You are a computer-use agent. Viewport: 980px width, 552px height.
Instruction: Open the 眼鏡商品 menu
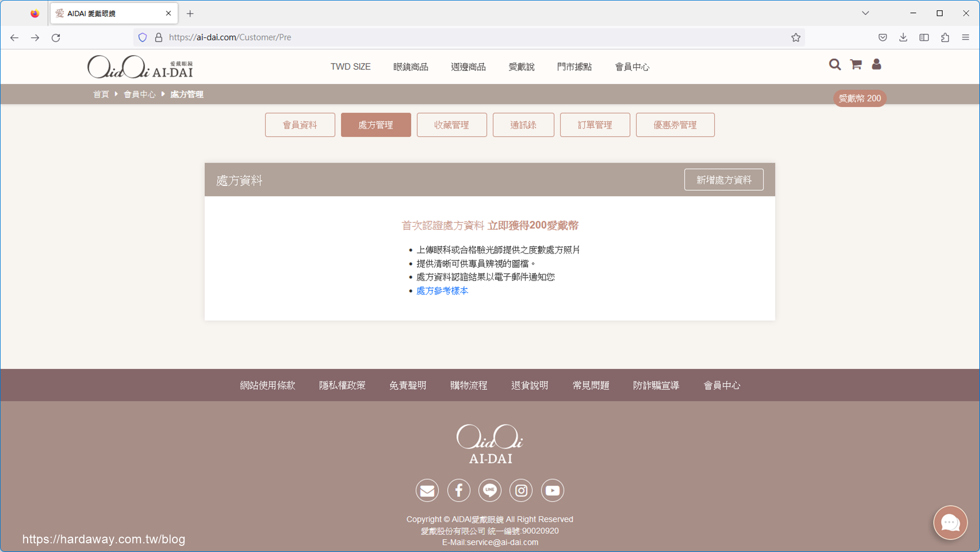[x=411, y=67]
